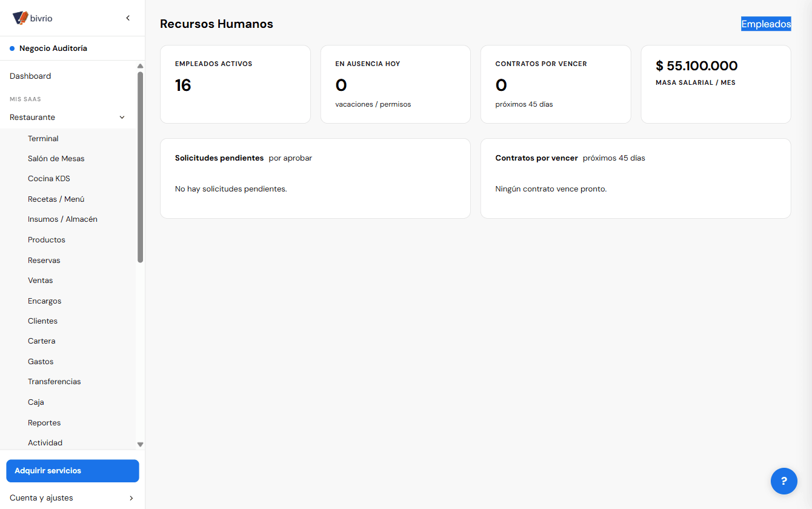Click MASA SALARIAL / MES label

click(x=696, y=82)
